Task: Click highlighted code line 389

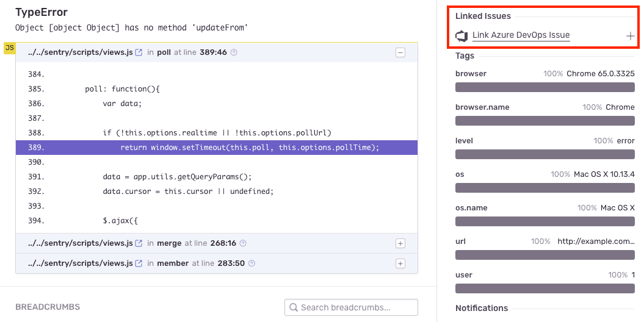Action: (217, 148)
